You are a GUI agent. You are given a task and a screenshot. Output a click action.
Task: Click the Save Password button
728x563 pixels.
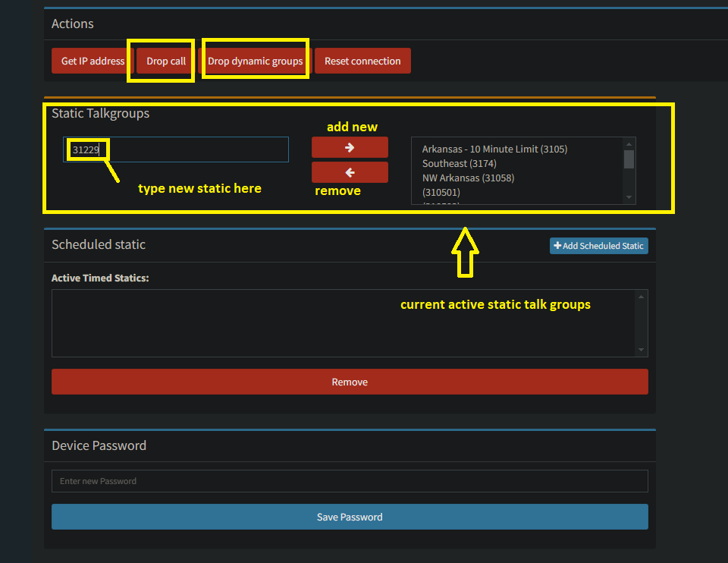tap(350, 517)
